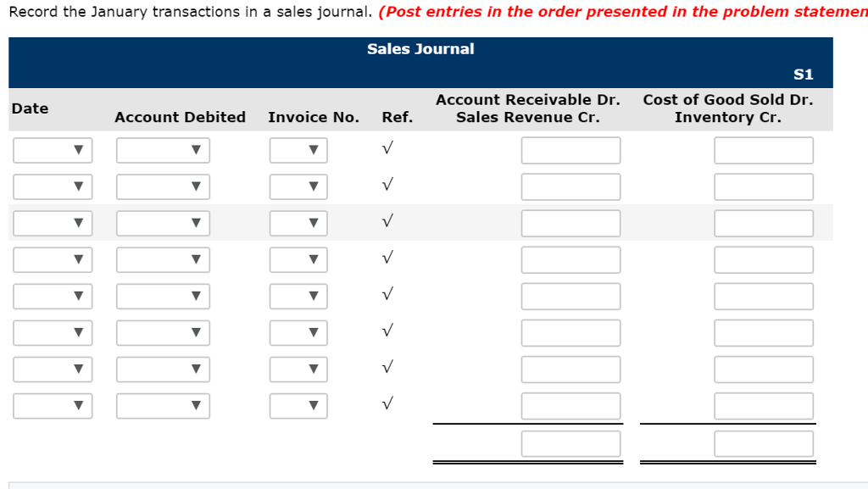The image size is (868, 489).
Task: Select the Cost of Goods Sold field in row one
Action: (763, 150)
